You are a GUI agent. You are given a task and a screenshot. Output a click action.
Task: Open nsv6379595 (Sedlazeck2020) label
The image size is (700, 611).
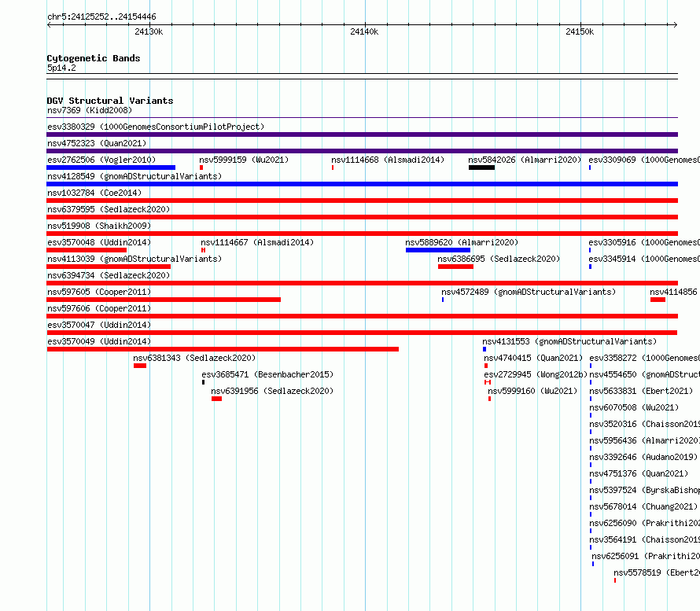[109, 209]
